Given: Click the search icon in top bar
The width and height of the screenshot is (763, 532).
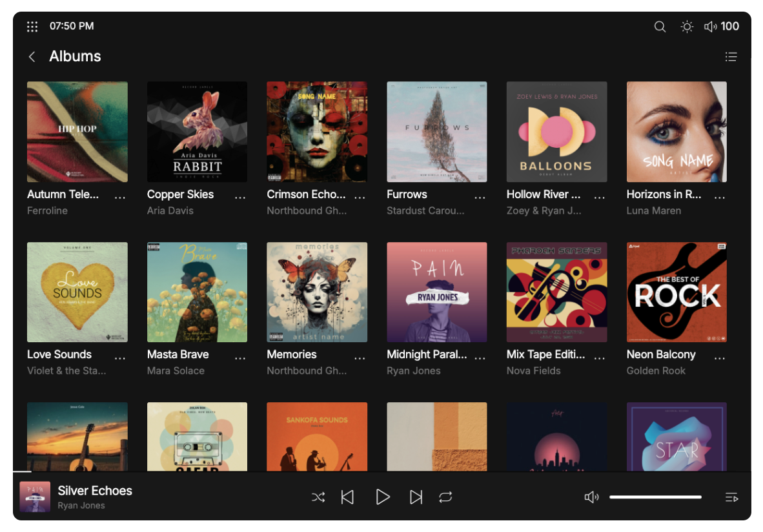Looking at the screenshot, I should [660, 26].
